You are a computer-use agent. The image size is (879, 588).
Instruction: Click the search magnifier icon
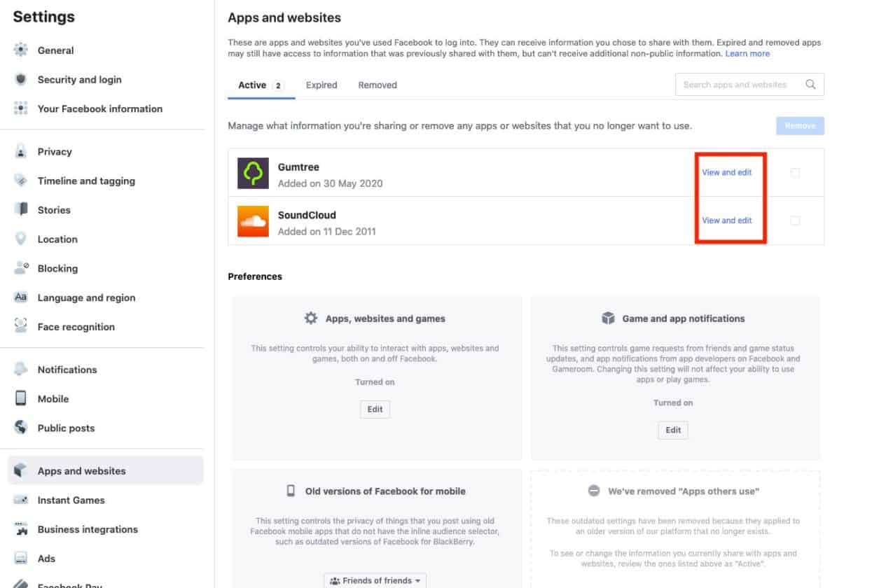click(810, 85)
